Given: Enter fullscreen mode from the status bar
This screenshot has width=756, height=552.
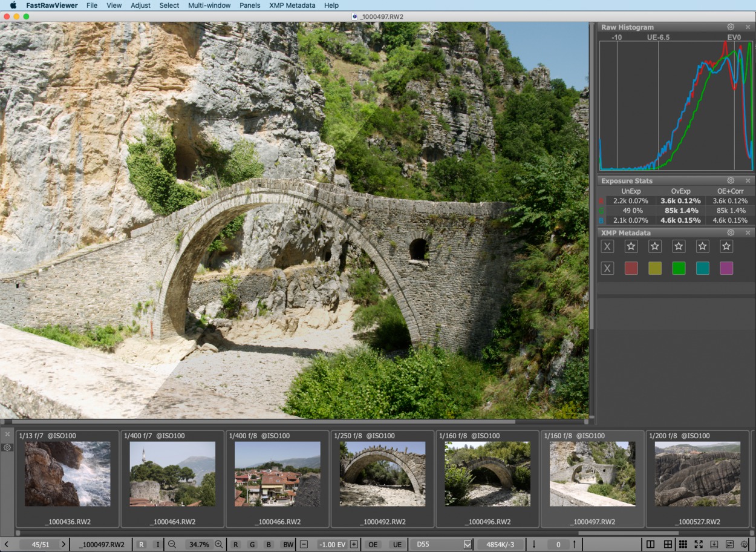Looking at the screenshot, I should (699, 545).
